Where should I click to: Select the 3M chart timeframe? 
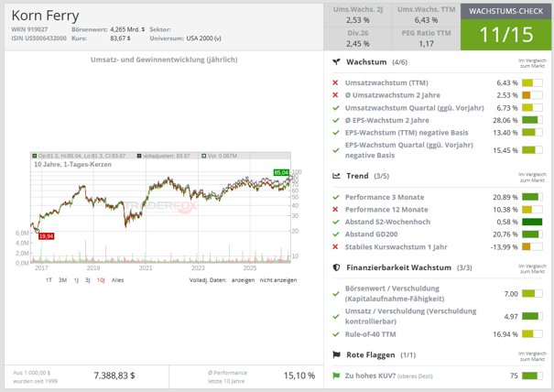pyautogui.click(x=62, y=280)
